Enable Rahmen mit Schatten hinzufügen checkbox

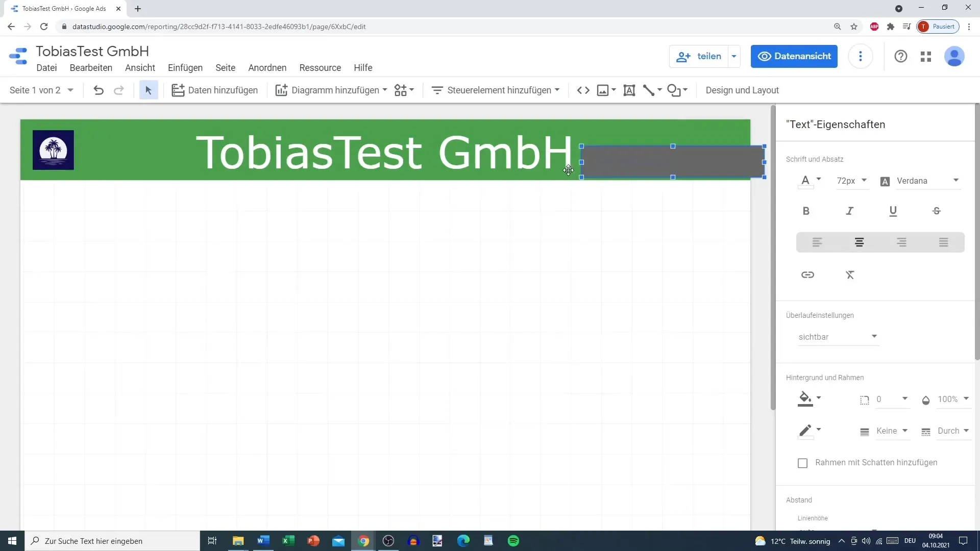pos(803,463)
